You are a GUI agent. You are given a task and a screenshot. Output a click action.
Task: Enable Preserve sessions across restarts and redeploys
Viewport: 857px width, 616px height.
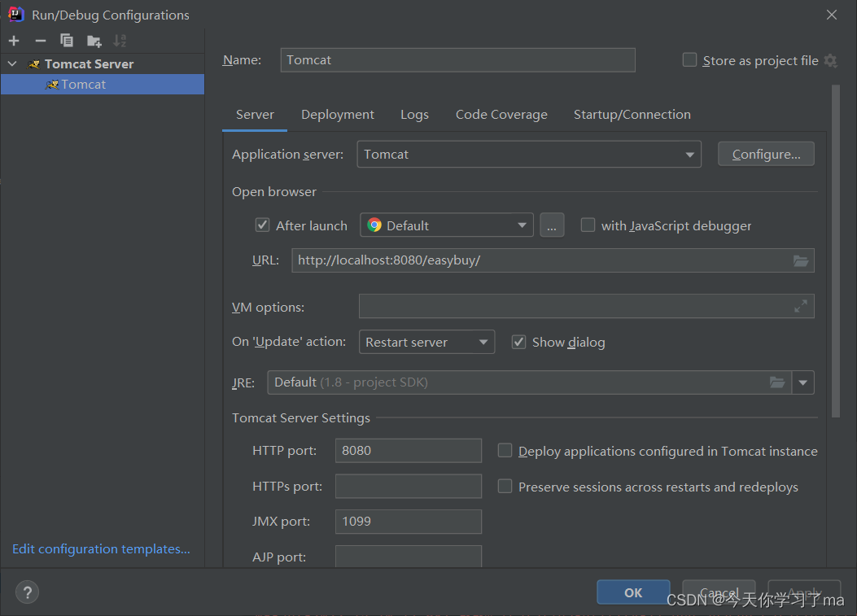pyautogui.click(x=505, y=487)
